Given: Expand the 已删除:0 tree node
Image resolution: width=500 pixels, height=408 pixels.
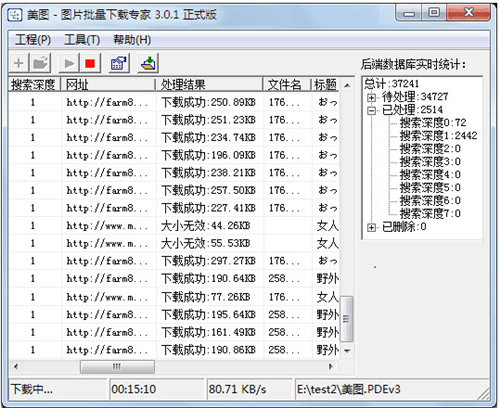Looking at the screenshot, I should 371,227.
